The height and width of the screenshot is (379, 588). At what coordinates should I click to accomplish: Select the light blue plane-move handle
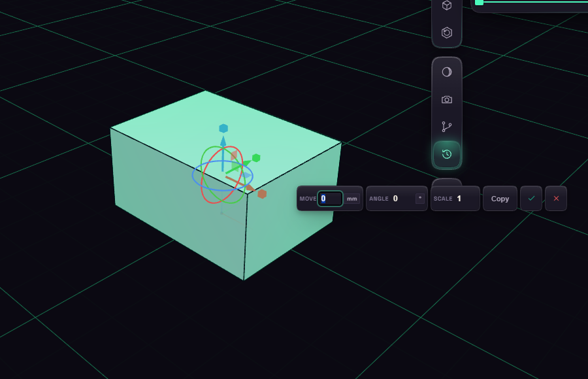coord(246,175)
